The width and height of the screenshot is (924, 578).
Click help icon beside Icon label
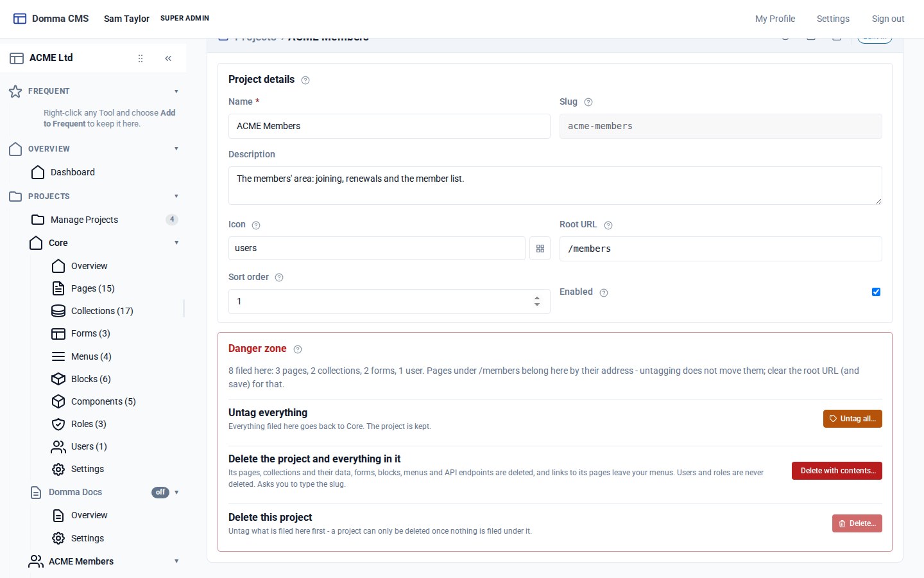pos(256,225)
